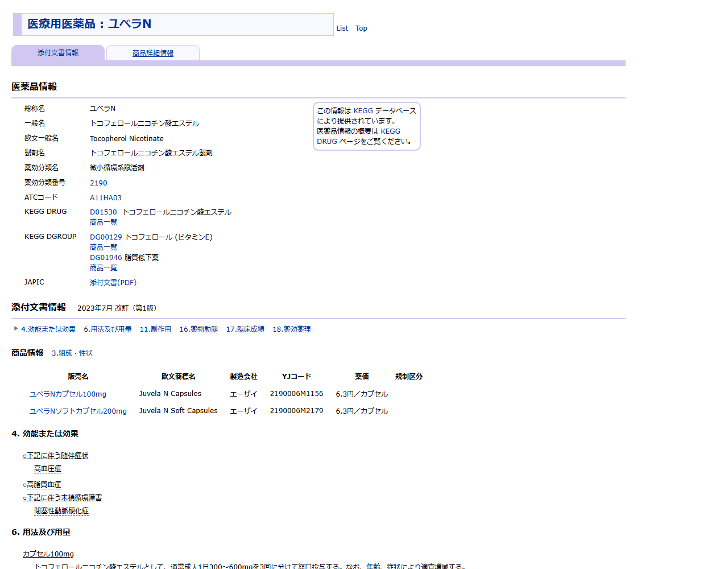
Task: Open the List link in header
Action: pos(342,28)
